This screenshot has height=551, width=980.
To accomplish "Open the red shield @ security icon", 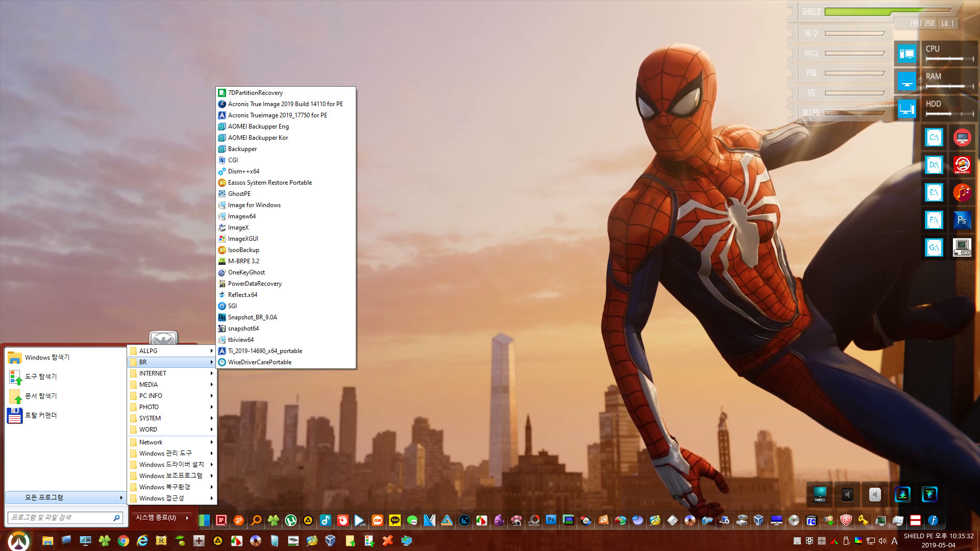I will 846,520.
